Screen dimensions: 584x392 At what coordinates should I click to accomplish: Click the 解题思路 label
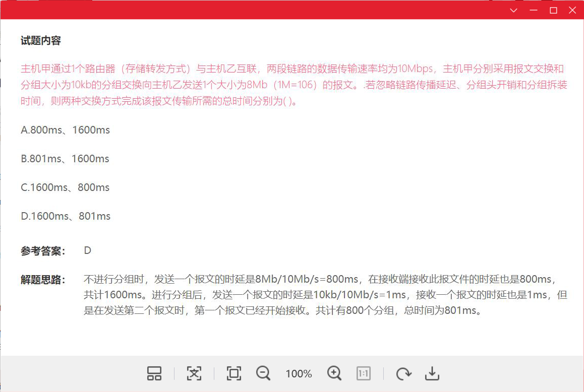[43, 280]
